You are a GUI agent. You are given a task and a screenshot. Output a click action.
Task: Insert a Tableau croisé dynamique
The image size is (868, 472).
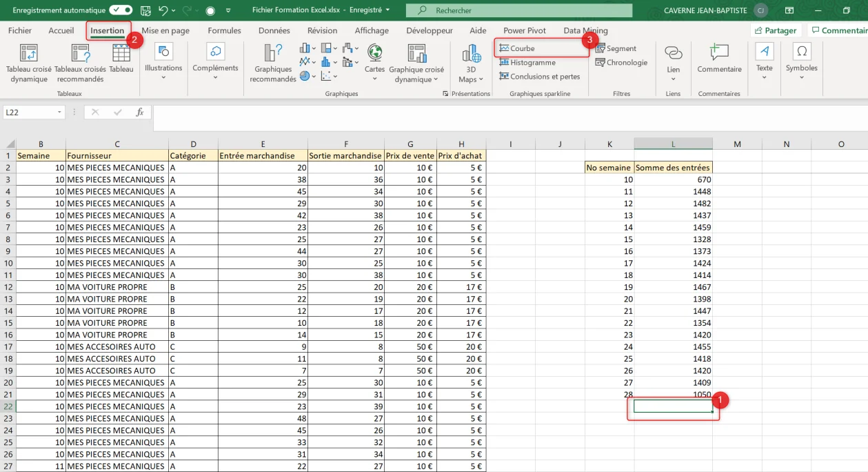coord(29,63)
